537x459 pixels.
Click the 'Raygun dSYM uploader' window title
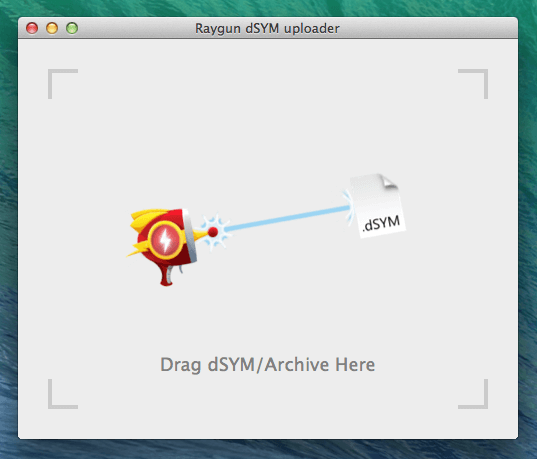coord(267,28)
